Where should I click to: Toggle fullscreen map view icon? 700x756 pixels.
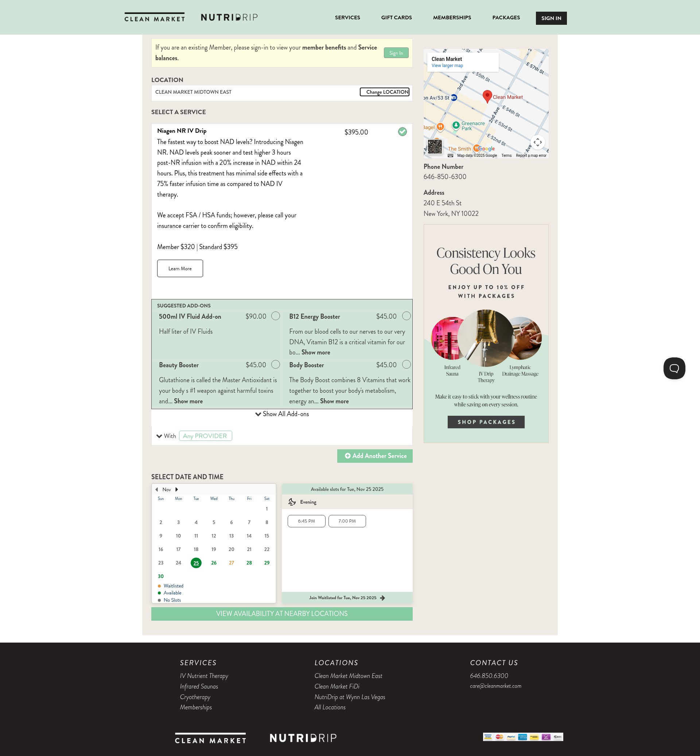click(537, 143)
